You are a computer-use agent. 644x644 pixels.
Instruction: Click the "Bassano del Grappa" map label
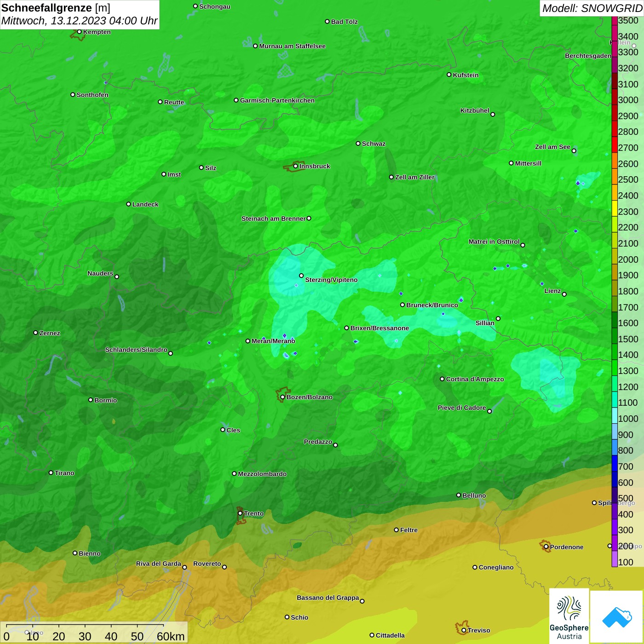pos(328,598)
